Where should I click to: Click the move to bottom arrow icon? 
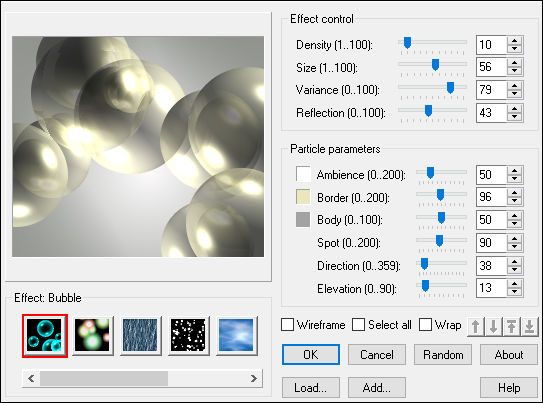tap(529, 326)
